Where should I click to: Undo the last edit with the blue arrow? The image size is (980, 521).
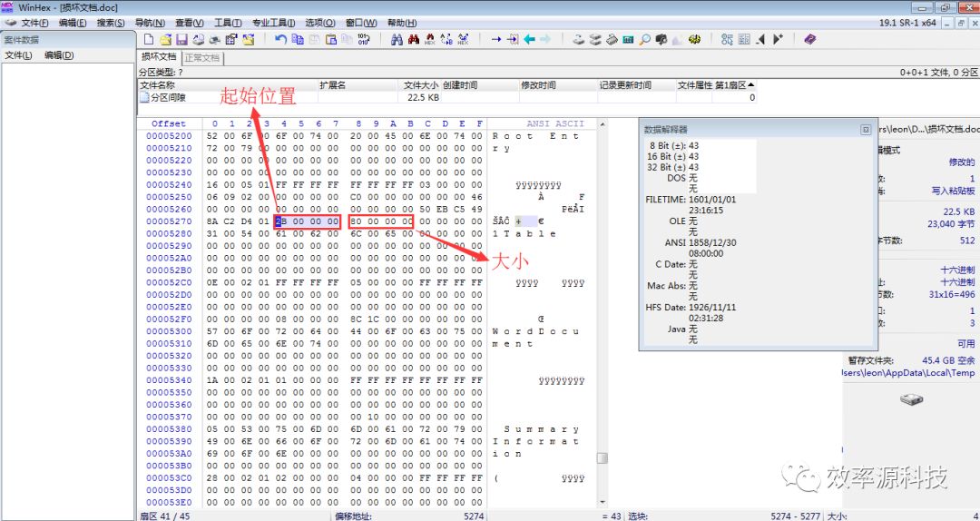coord(281,39)
